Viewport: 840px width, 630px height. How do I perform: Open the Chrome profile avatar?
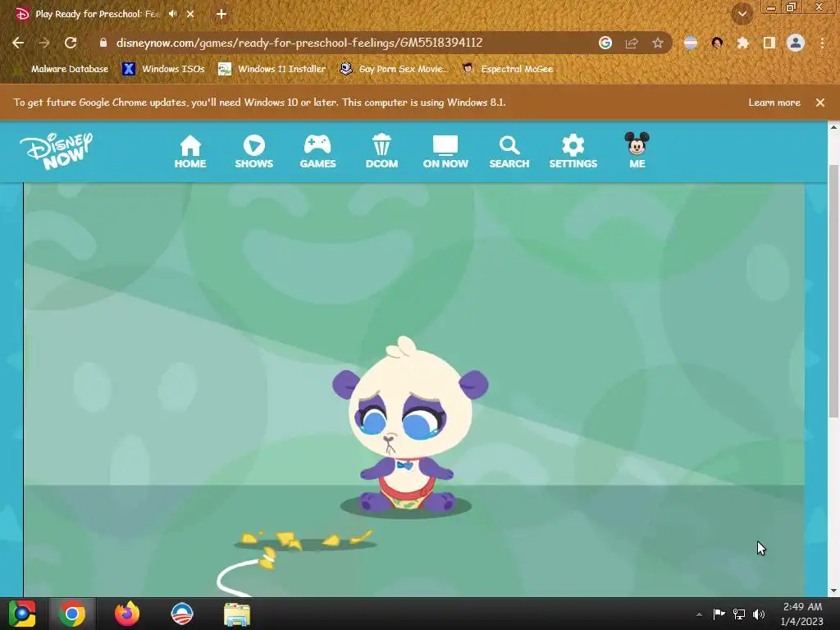click(796, 43)
